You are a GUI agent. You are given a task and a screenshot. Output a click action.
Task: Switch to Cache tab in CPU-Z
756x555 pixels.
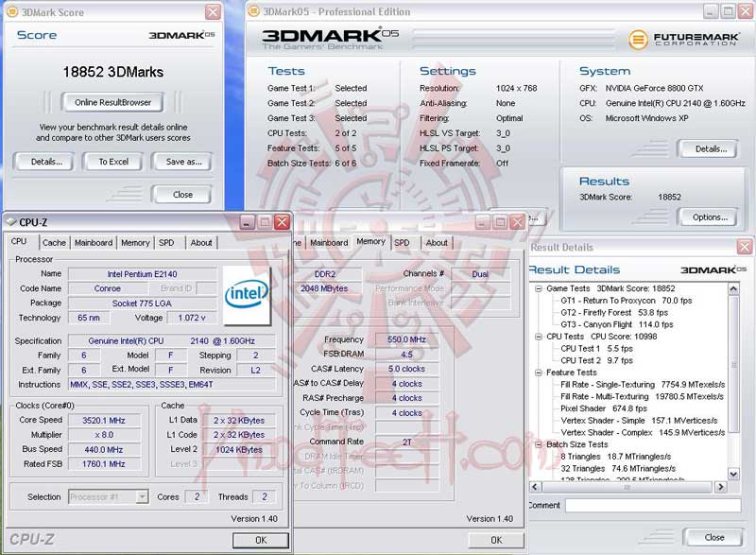54,243
